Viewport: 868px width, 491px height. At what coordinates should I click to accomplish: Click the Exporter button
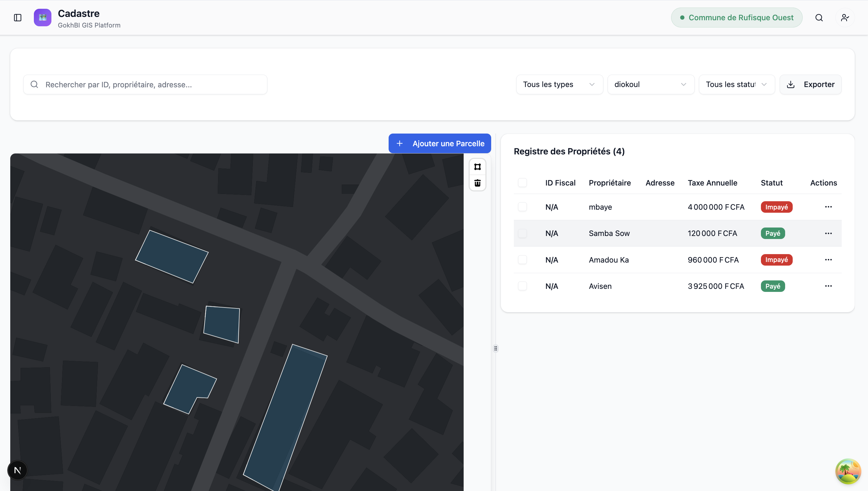810,84
